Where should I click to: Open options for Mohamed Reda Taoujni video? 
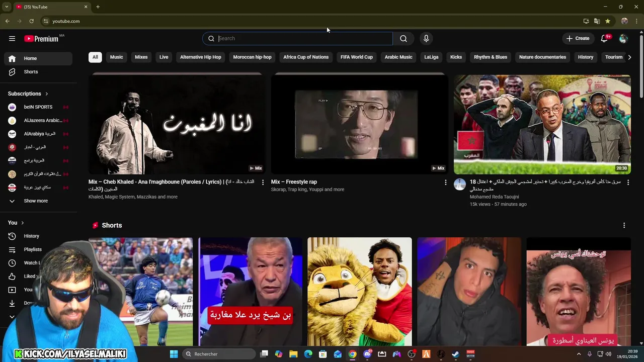pos(628,182)
